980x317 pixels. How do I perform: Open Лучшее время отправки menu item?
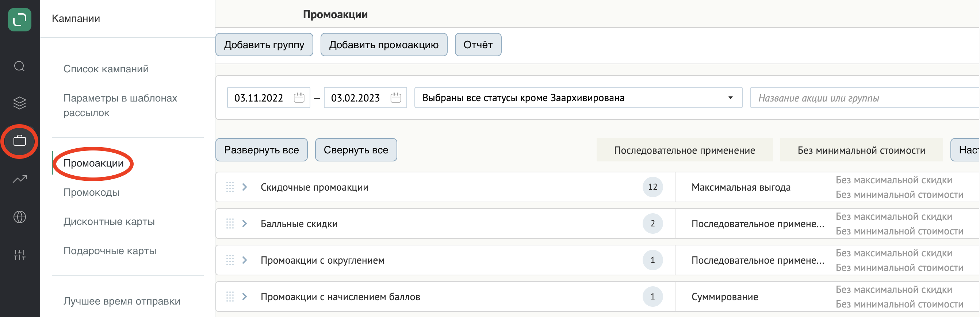[122, 301]
